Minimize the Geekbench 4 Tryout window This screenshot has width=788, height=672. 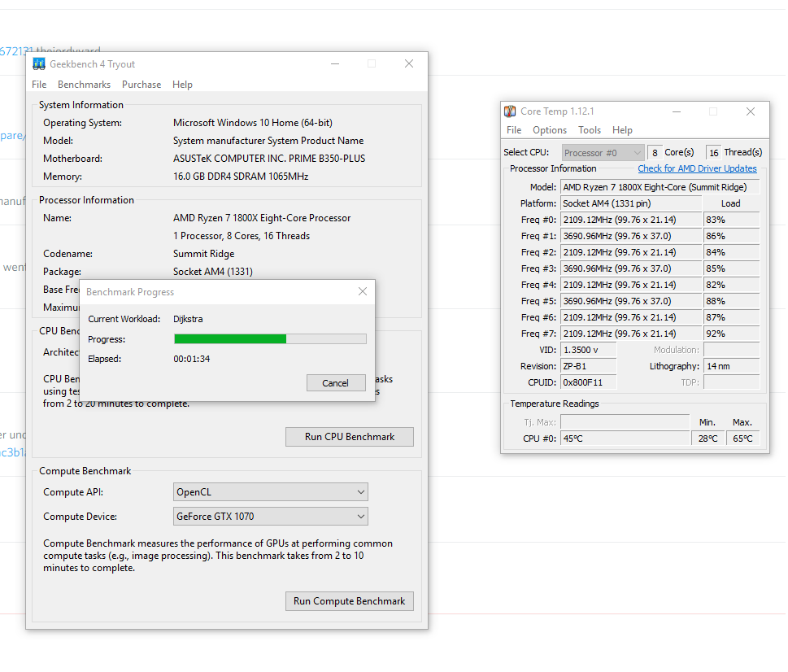point(335,63)
